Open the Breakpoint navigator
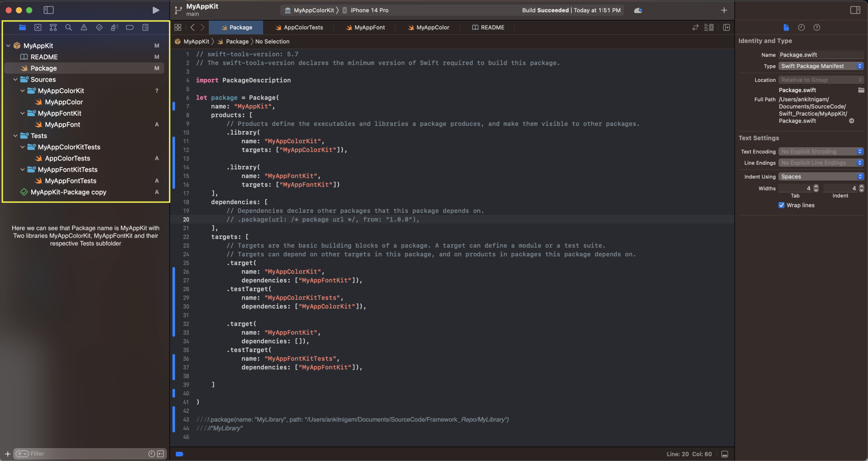868x461 pixels. point(130,28)
